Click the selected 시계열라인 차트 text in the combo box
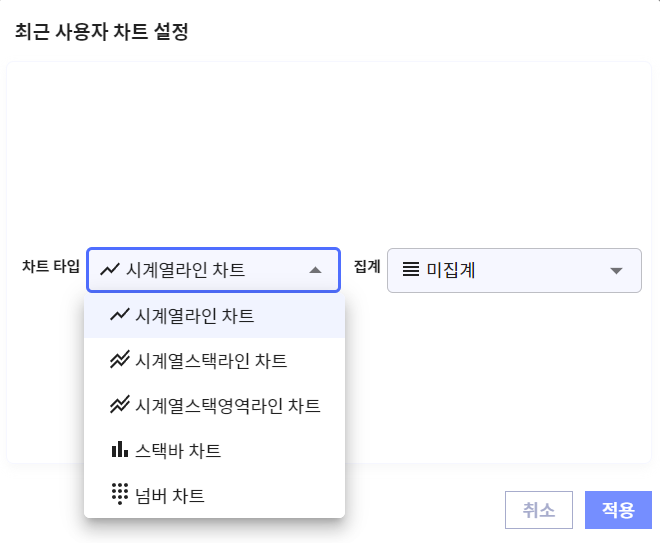 click(x=186, y=270)
